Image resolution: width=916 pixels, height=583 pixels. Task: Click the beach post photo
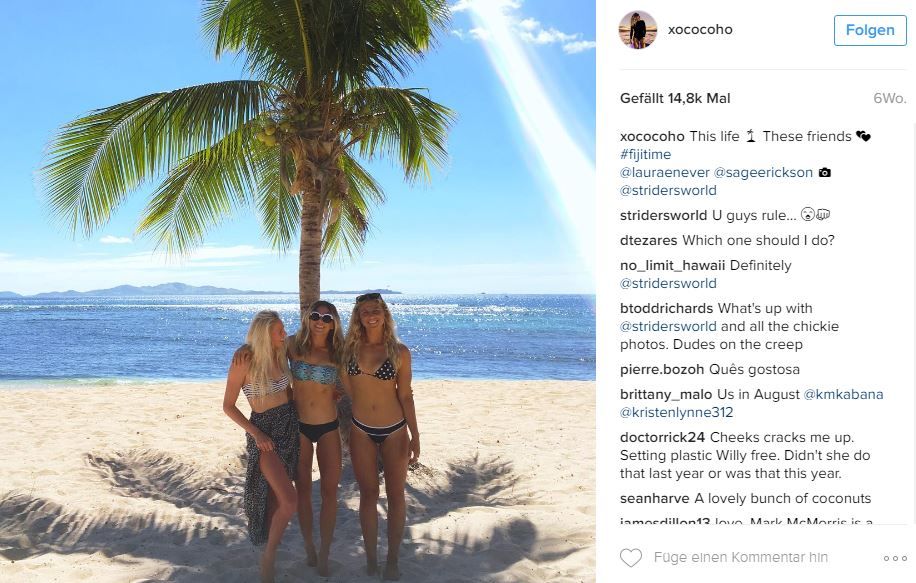click(x=298, y=292)
